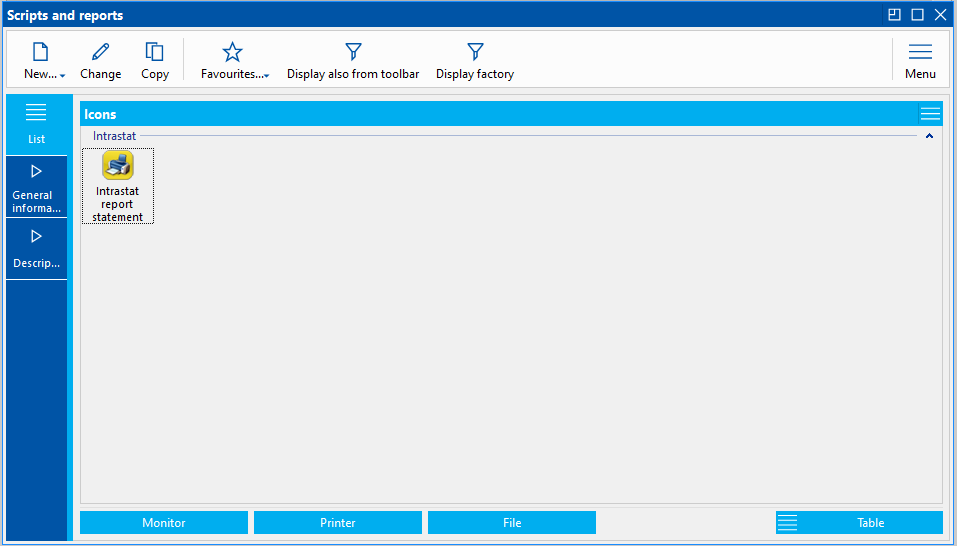Click the Copy toolbar icon
The height and width of the screenshot is (546, 957).
pos(154,52)
